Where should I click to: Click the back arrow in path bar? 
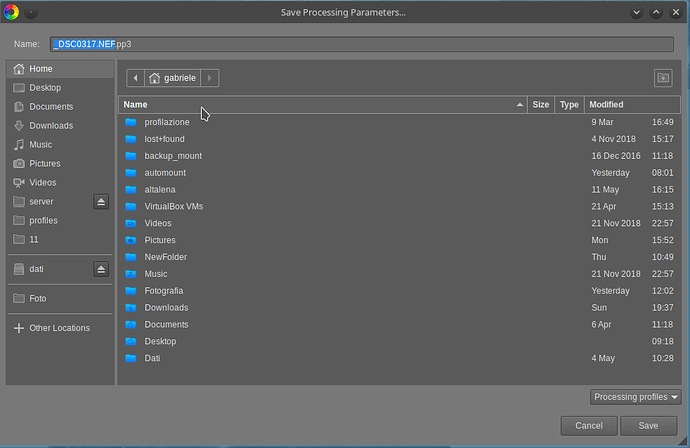(x=135, y=78)
